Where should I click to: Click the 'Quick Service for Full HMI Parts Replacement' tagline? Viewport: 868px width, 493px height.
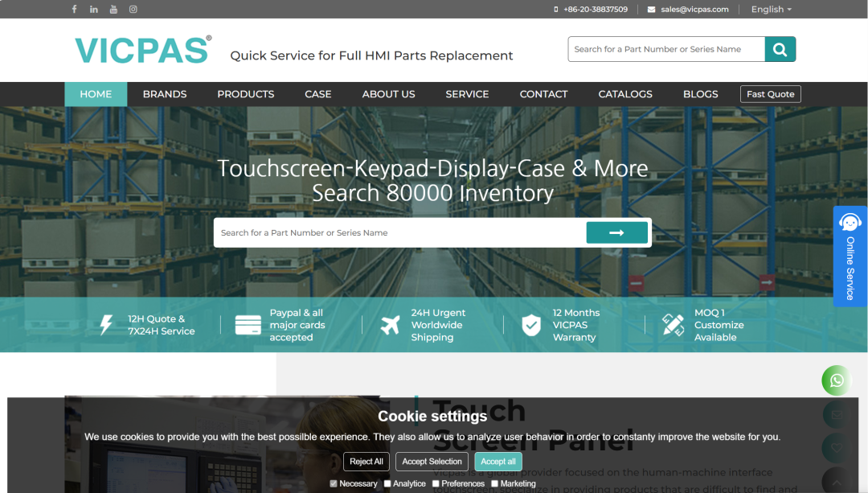point(371,55)
